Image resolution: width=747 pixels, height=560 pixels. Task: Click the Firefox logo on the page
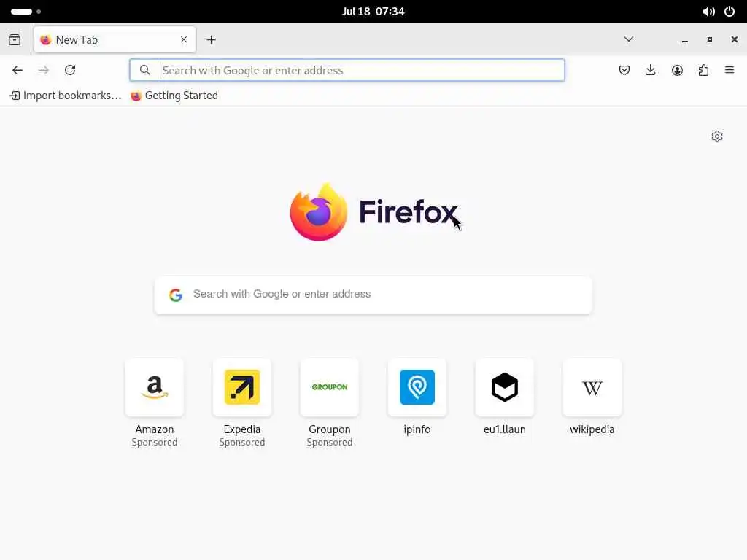click(373, 212)
